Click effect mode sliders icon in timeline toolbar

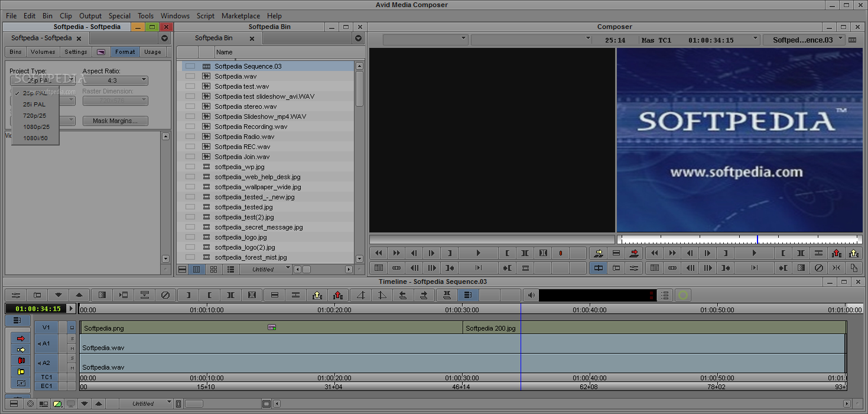point(16,295)
